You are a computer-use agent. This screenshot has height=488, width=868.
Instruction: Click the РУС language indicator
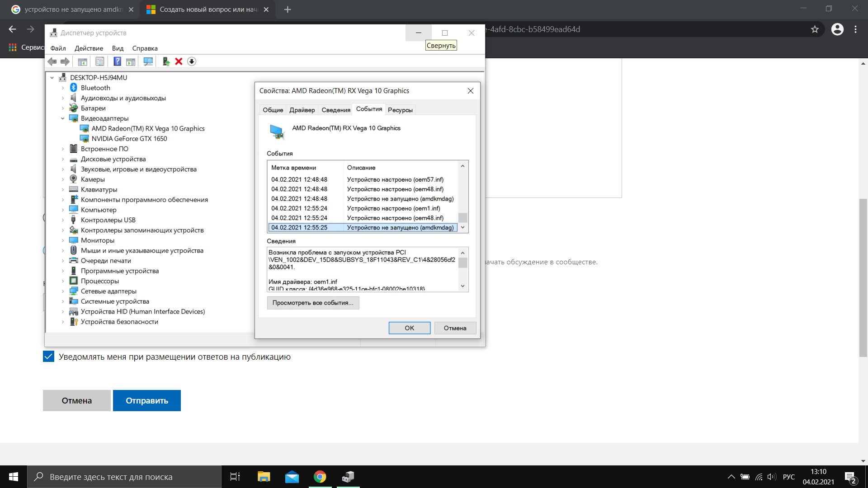(789, 477)
